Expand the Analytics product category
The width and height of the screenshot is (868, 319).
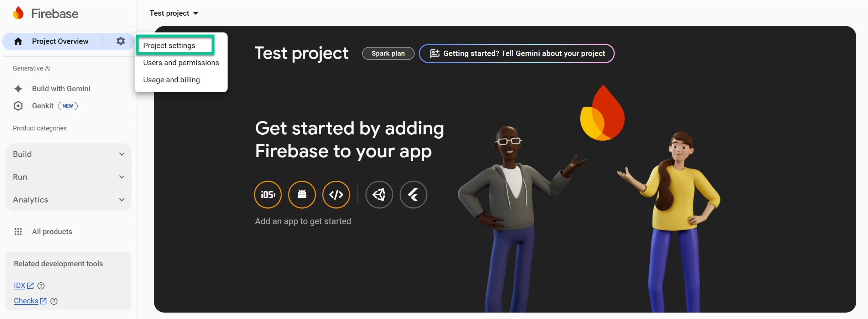tap(68, 200)
